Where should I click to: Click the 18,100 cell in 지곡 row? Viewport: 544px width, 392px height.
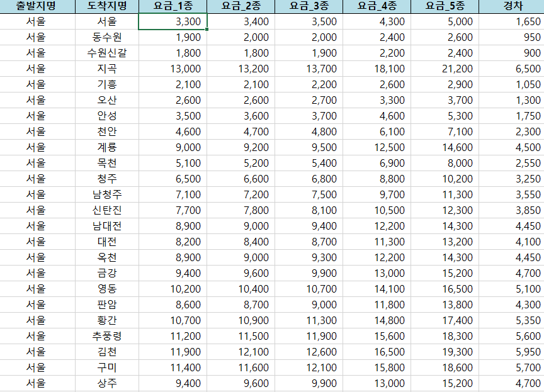click(377, 69)
